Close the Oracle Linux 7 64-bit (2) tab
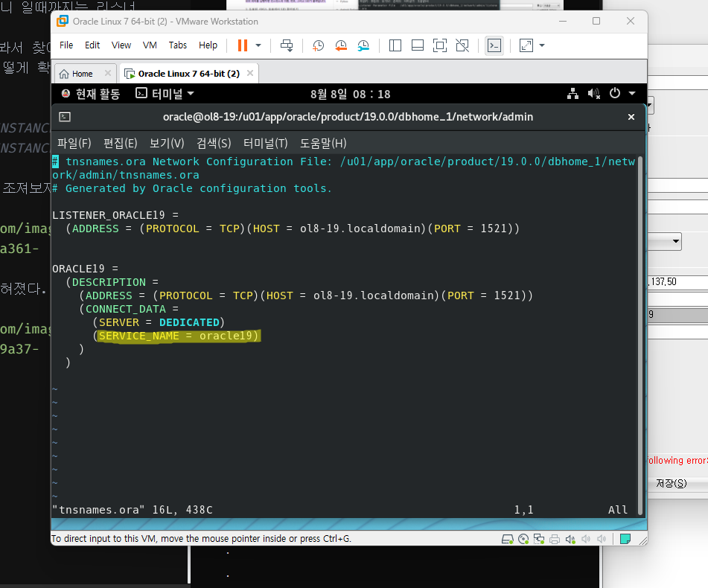The width and height of the screenshot is (708, 588). click(250, 73)
